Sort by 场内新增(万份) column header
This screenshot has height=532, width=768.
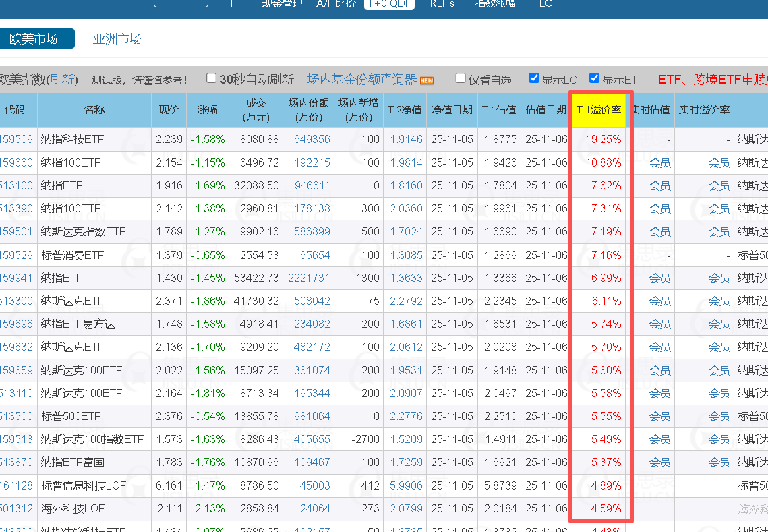[x=359, y=109]
